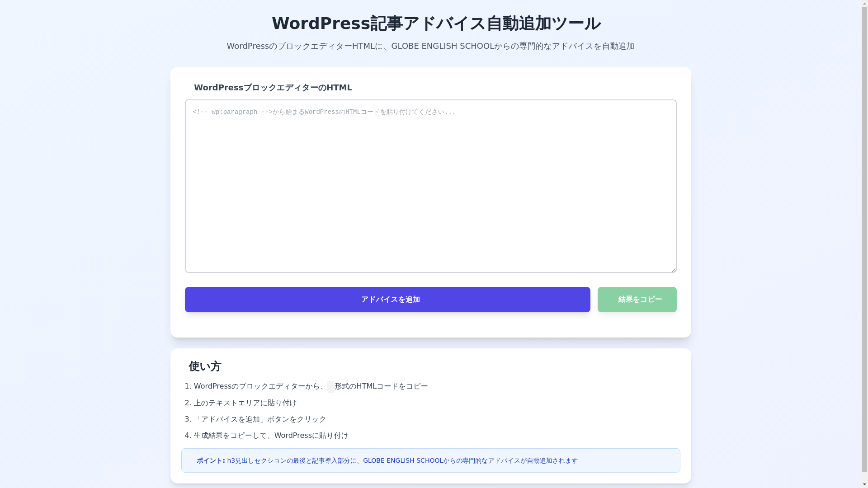Click step 3 about clicking アドバイスを追加
Screen dimensions: 868x488
pos(255,419)
